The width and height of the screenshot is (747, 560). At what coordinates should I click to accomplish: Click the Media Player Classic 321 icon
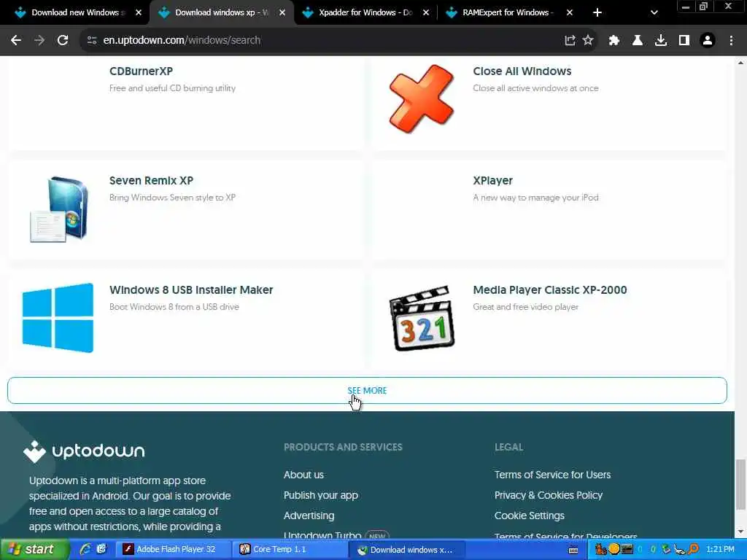click(x=422, y=318)
